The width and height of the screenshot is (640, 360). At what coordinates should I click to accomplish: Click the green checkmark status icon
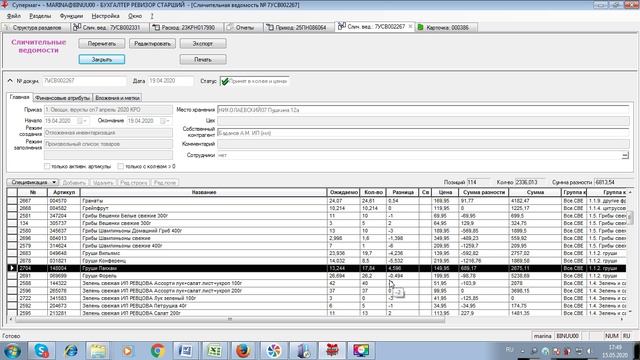tap(224, 81)
